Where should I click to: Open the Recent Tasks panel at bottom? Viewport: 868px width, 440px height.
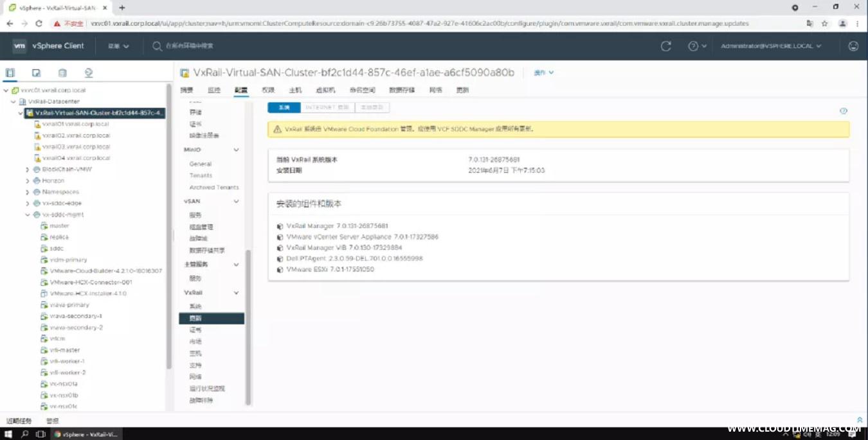(x=19, y=421)
